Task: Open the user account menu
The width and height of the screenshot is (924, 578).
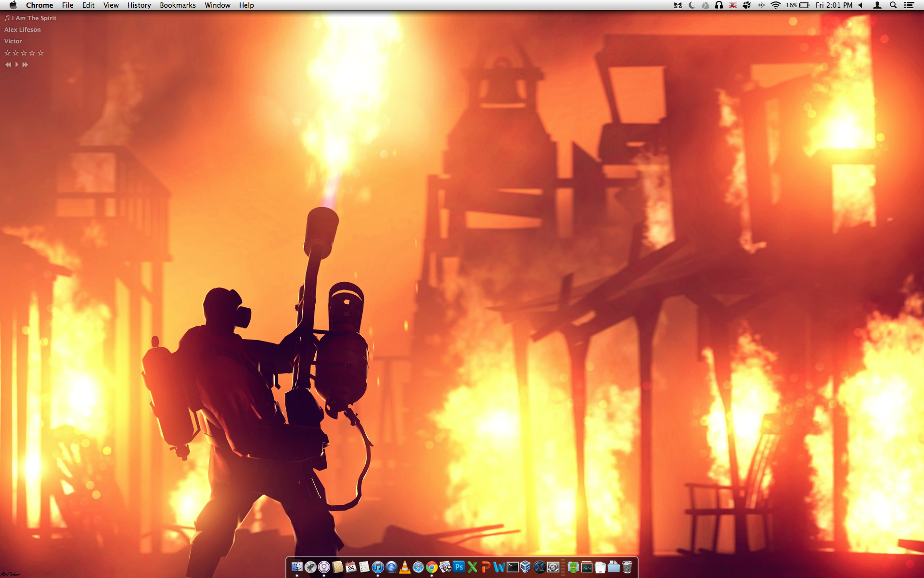Action: [x=877, y=5]
